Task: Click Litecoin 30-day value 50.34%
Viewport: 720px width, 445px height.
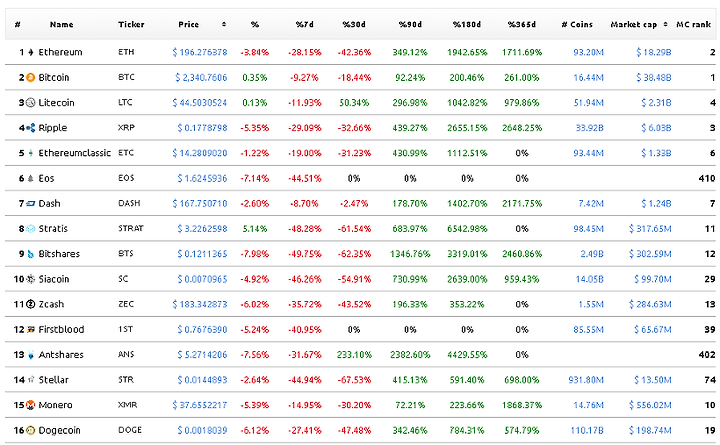Action: pos(354,103)
